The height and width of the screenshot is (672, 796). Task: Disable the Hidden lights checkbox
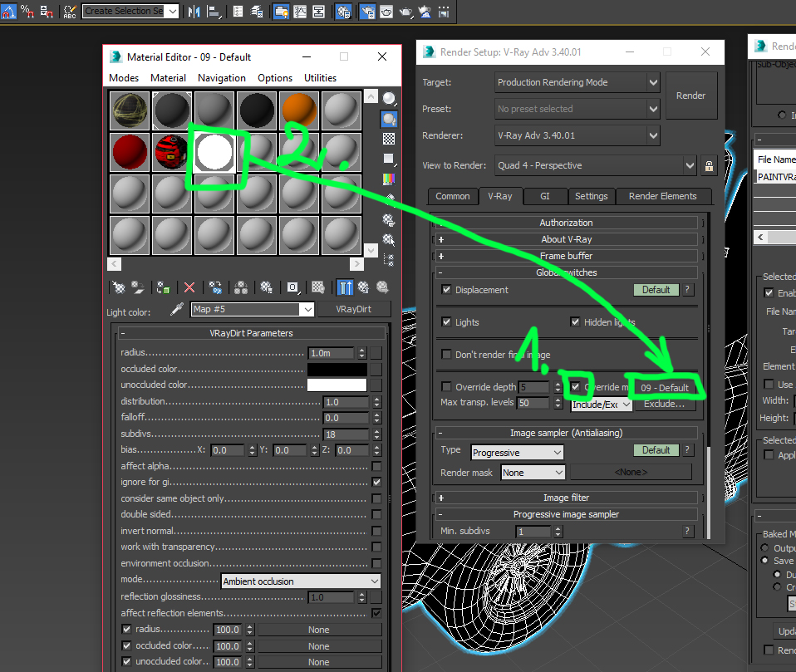tap(575, 322)
